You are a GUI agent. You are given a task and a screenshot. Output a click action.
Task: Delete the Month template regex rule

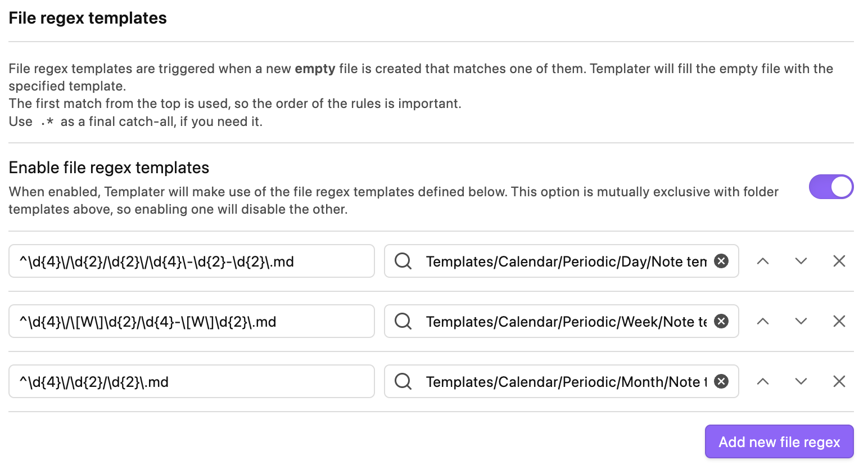[839, 381]
